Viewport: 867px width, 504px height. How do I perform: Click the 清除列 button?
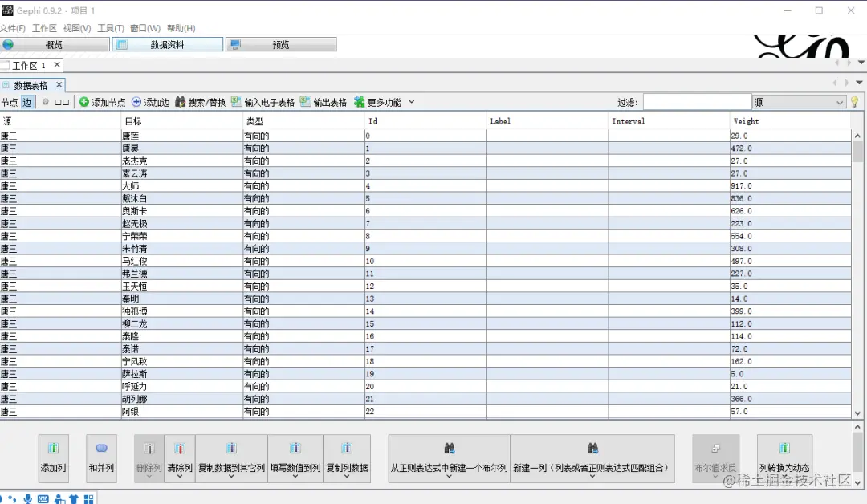pos(180,458)
